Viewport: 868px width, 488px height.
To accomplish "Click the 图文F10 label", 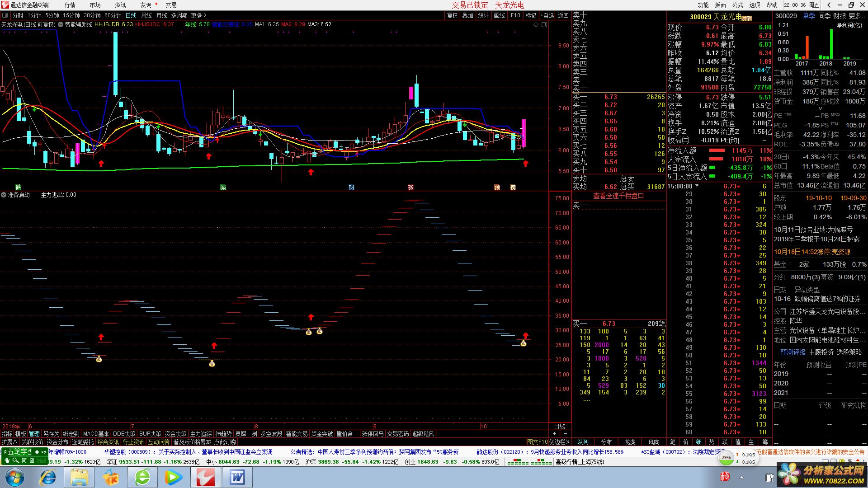I will pos(537,442).
